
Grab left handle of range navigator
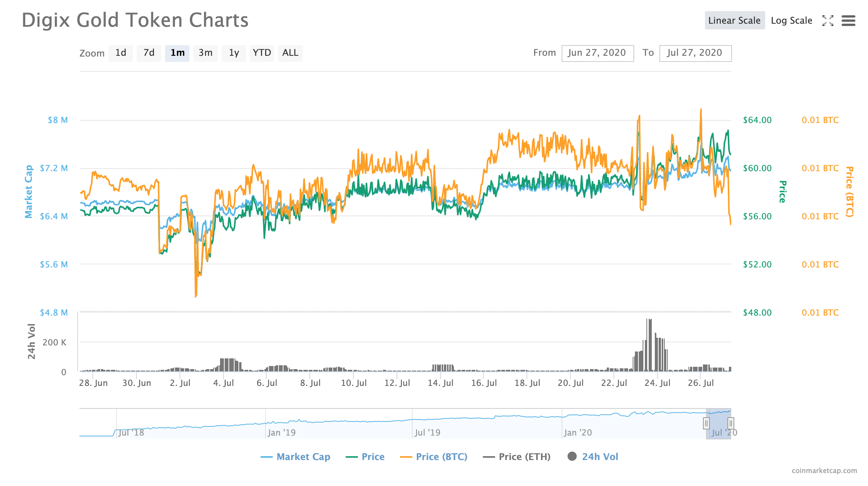click(706, 423)
